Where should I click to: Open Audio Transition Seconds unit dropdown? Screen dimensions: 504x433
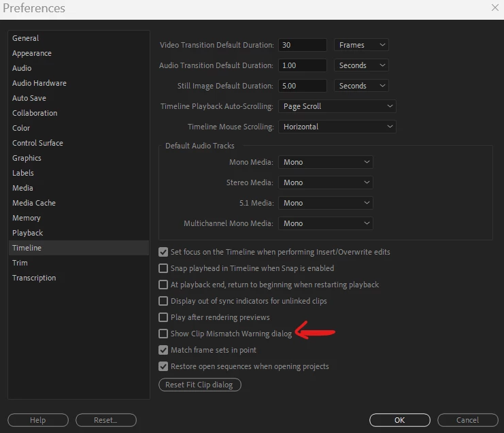[x=361, y=65]
